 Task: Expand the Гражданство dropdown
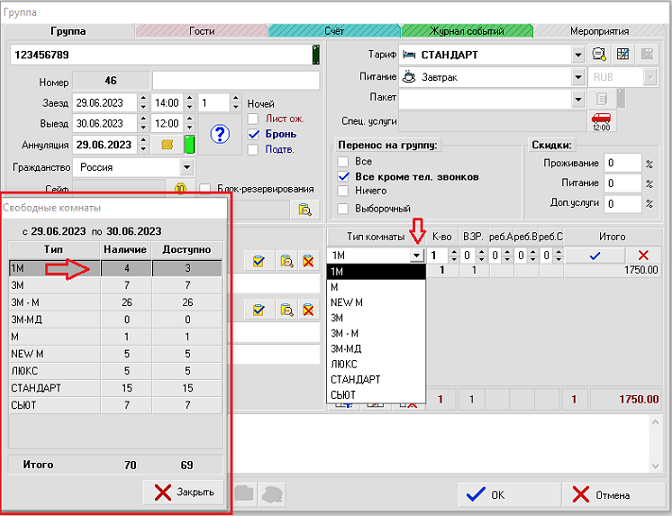[187, 167]
